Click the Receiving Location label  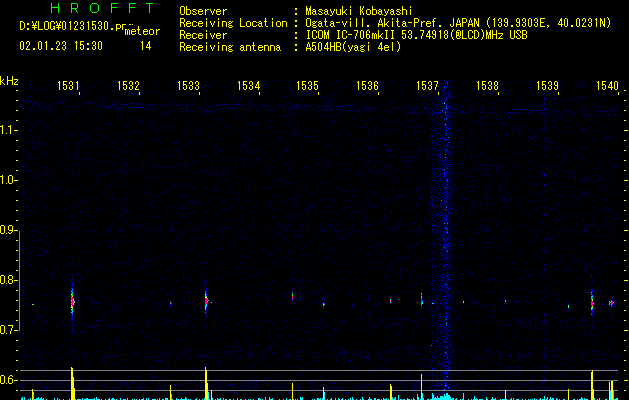(x=233, y=23)
